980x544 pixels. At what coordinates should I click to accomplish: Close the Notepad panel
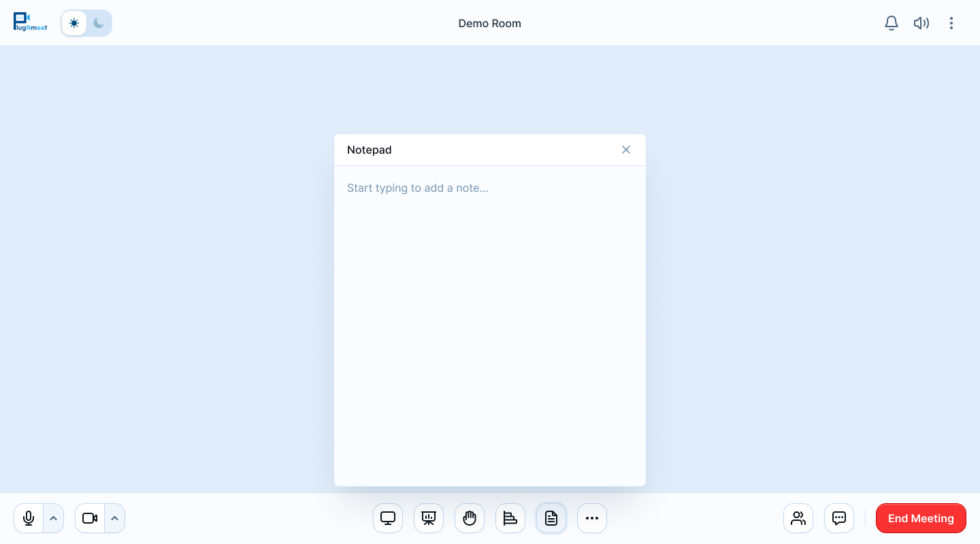[625, 150]
